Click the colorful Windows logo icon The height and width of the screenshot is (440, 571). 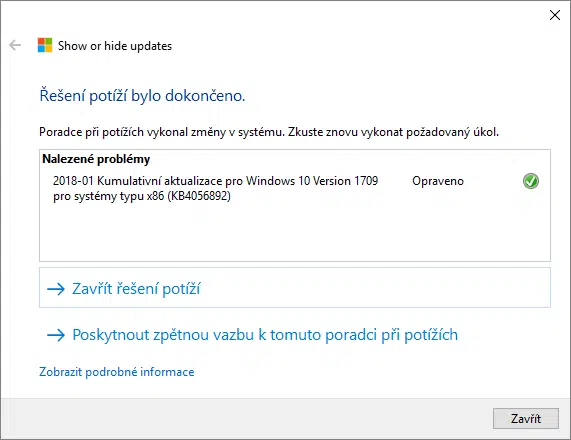pyautogui.click(x=45, y=45)
